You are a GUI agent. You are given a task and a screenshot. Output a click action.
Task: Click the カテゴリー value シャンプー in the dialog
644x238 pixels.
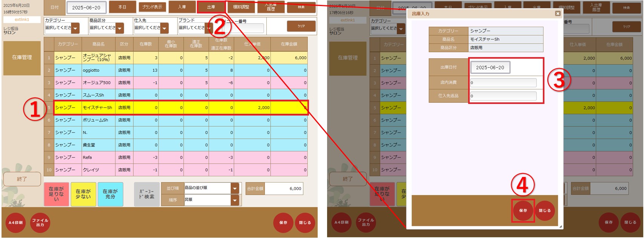pyautogui.click(x=506, y=31)
